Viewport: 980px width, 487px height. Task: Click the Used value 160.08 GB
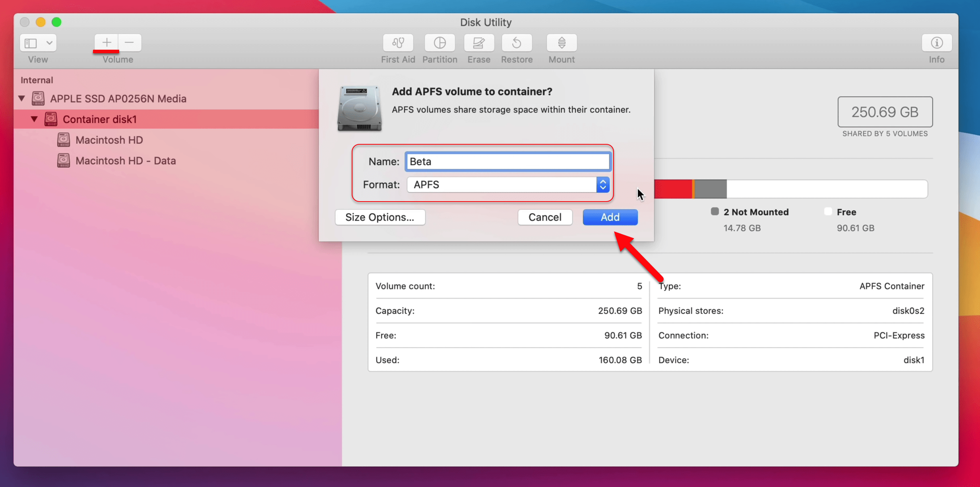point(620,360)
